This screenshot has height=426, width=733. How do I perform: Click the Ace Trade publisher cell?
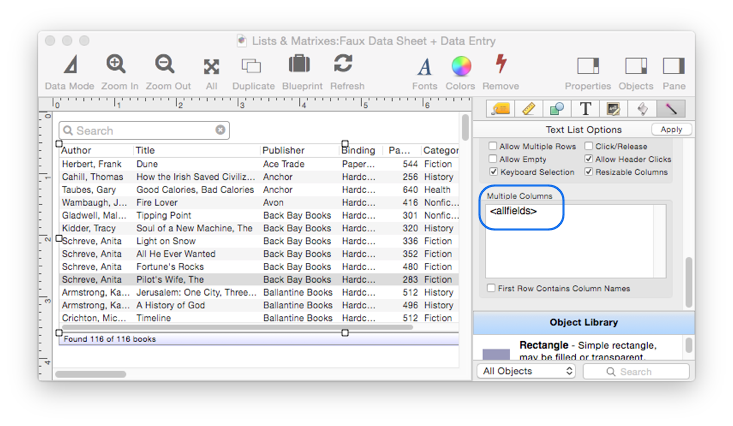(283, 164)
